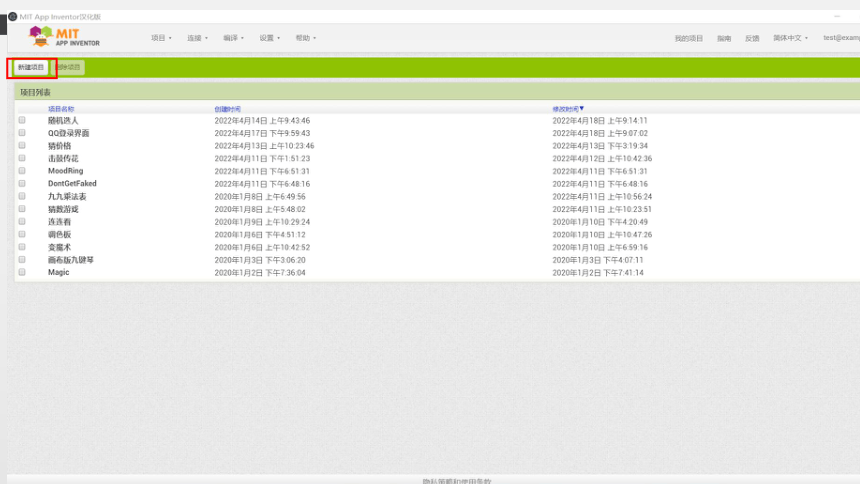The height and width of the screenshot is (484, 860).
Task: Open the 随机选人 project
Action: pyautogui.click(x=63, y=120)
